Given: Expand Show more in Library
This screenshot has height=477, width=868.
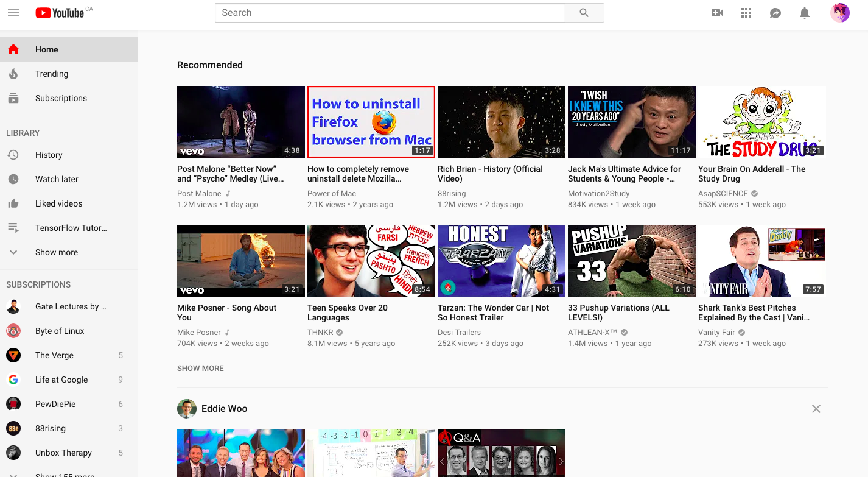Looking at the screenshot, I should tap(56, 252).
